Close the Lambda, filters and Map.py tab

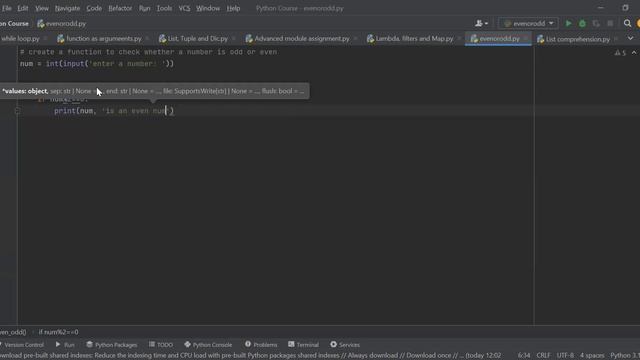tap(459, 39)
